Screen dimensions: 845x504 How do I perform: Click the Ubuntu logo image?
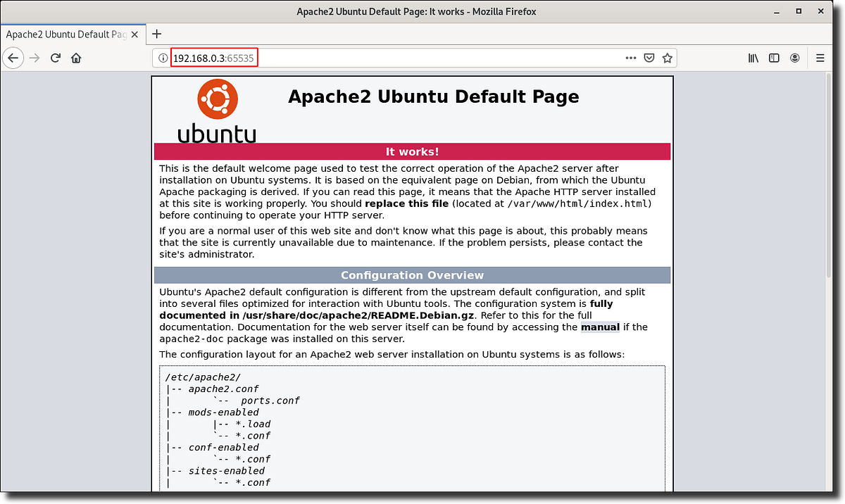point(216,110)
